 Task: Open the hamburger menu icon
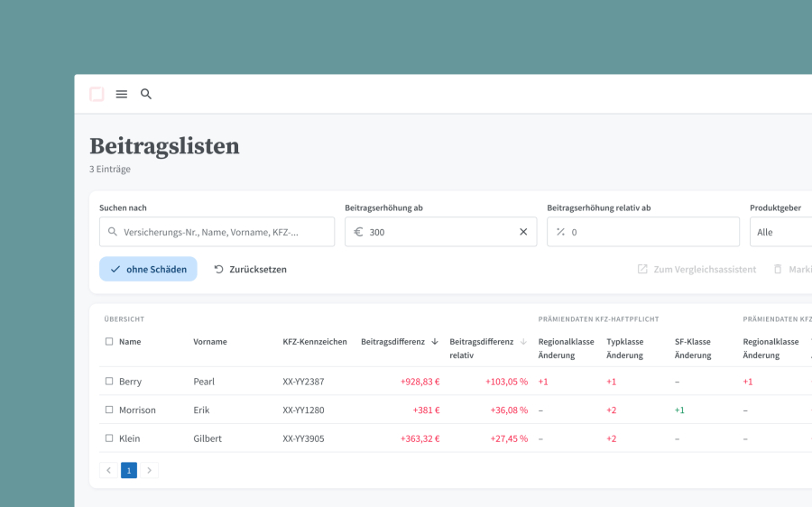pos(122,94)
